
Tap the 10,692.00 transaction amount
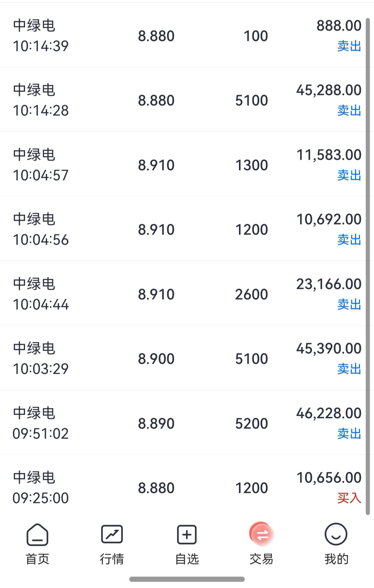(329, 219)
